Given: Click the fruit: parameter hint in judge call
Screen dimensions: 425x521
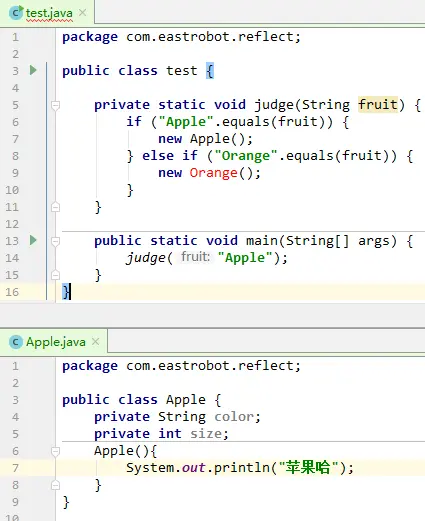Looking at the screenshot, I should (x=195, y=257).
